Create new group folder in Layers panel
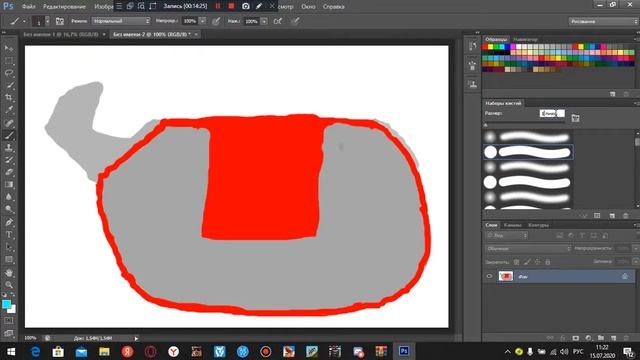The image size is (640, 360). [601, 338]
